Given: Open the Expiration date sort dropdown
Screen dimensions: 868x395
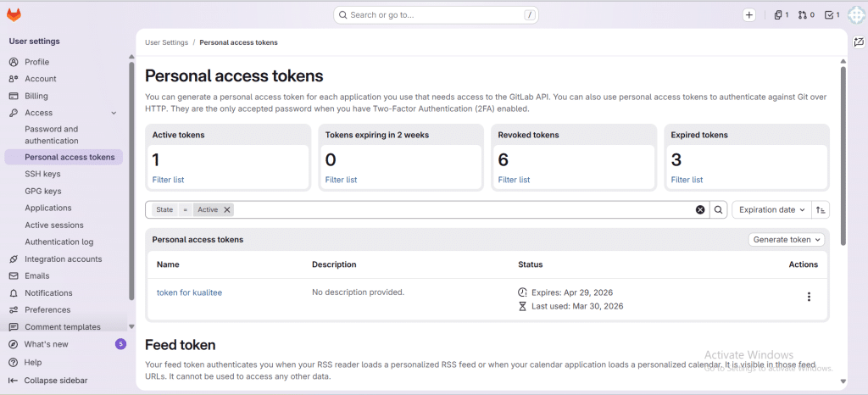Looking at the screenshot, I should coord(770,209).
